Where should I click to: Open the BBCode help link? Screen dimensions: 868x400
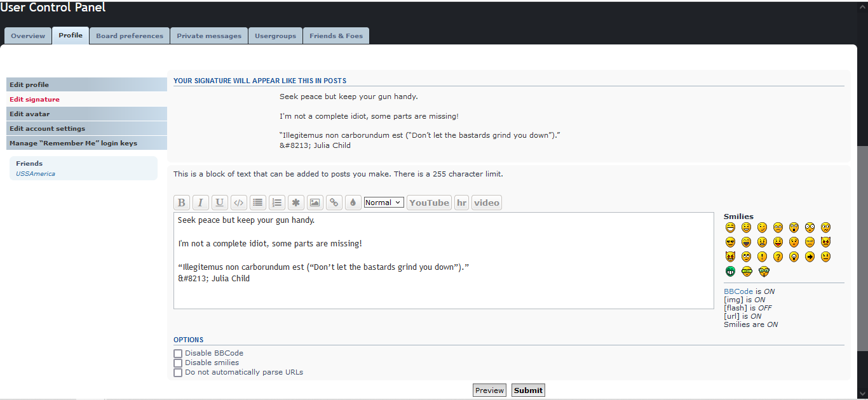[x=738, y=291]
